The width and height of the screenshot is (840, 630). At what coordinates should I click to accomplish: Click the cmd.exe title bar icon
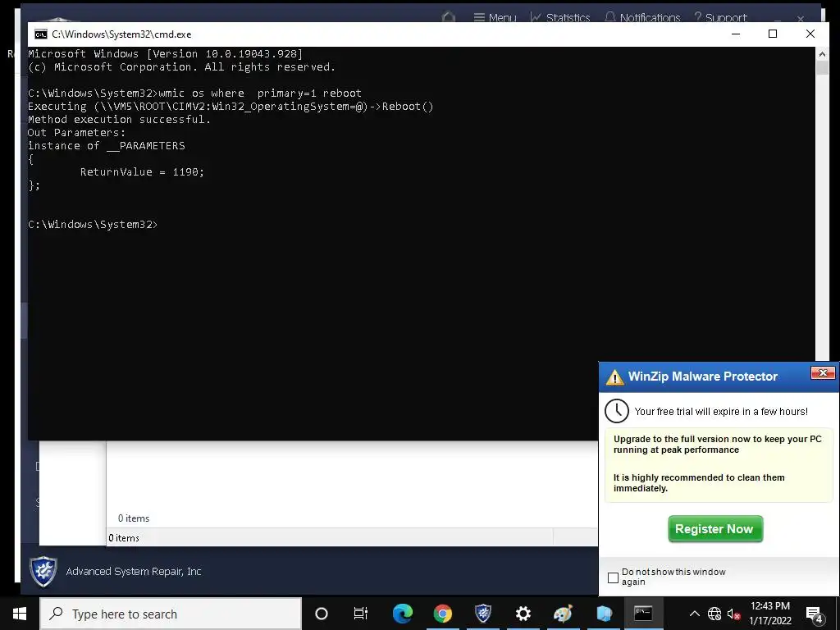click(x=41, y=34)
